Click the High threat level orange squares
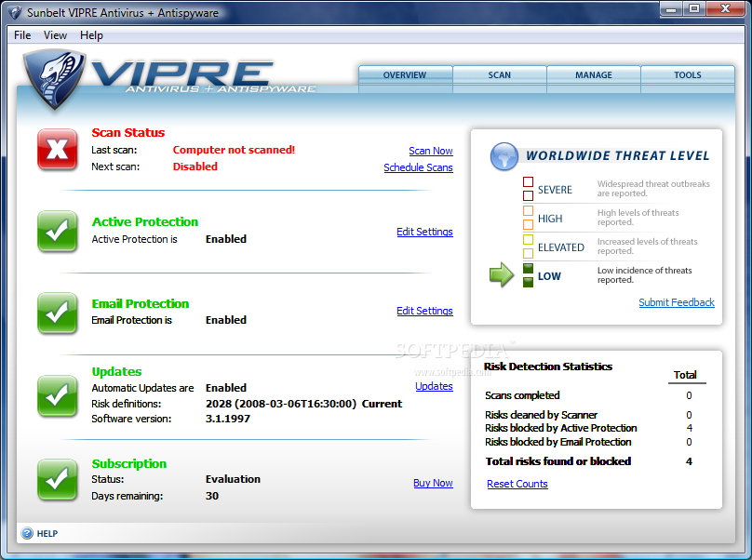 point(528,218)
